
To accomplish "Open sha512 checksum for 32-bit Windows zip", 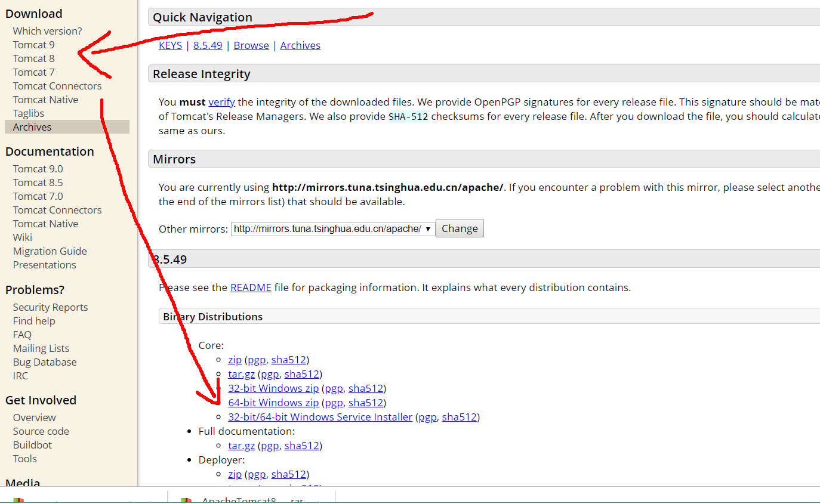I will click(x=366, y=388).
